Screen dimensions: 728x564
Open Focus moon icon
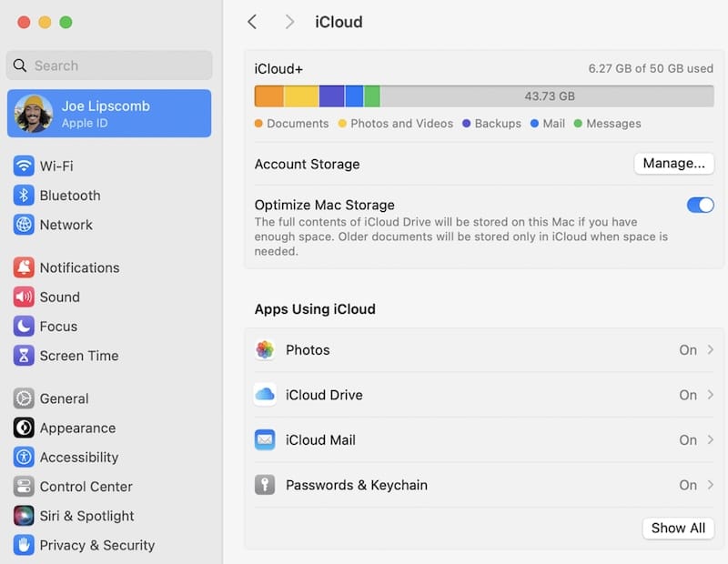(24, 327)
